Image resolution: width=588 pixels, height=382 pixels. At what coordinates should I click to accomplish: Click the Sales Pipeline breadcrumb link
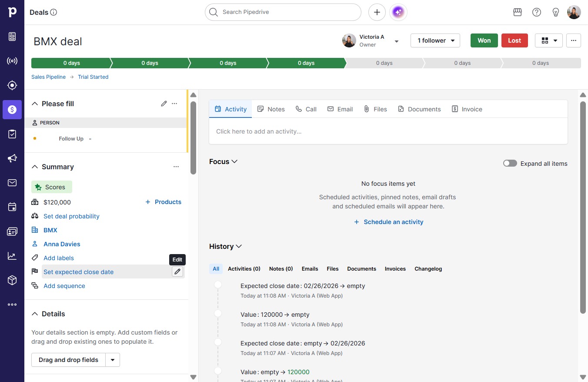coord(48,77)
